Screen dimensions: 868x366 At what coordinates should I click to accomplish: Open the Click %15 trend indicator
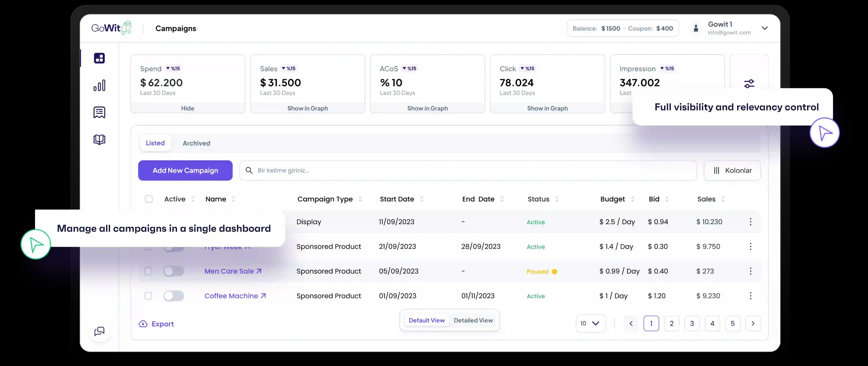pos(527,68)
